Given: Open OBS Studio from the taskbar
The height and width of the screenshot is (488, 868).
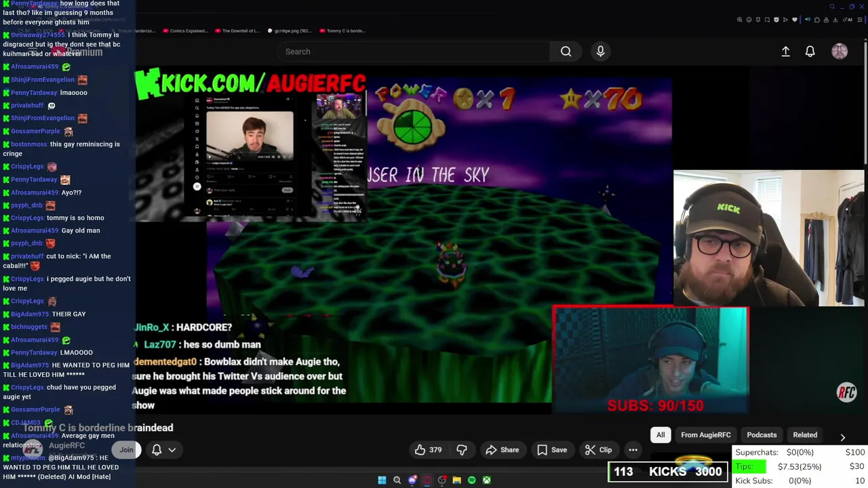Looking at the screenshot, I should (441, 481).
